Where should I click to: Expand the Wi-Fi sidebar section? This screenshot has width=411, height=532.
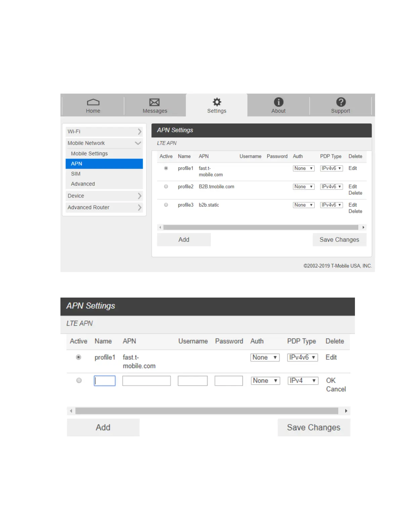point(104,132)
